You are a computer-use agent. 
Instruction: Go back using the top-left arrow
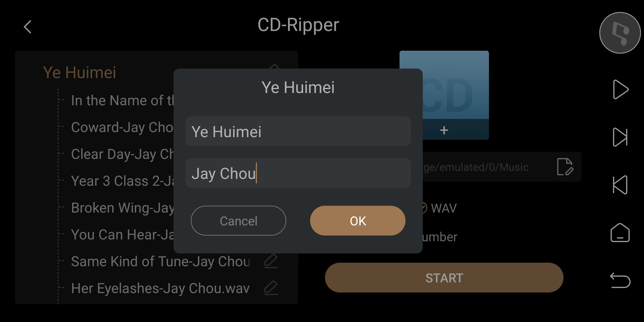(x=28, y=27)
